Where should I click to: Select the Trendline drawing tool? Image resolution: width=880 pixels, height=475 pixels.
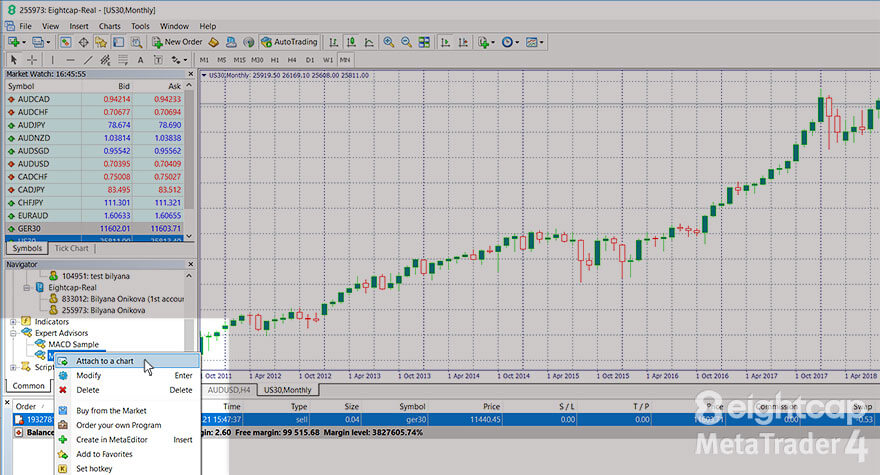(x=88, y=60)
